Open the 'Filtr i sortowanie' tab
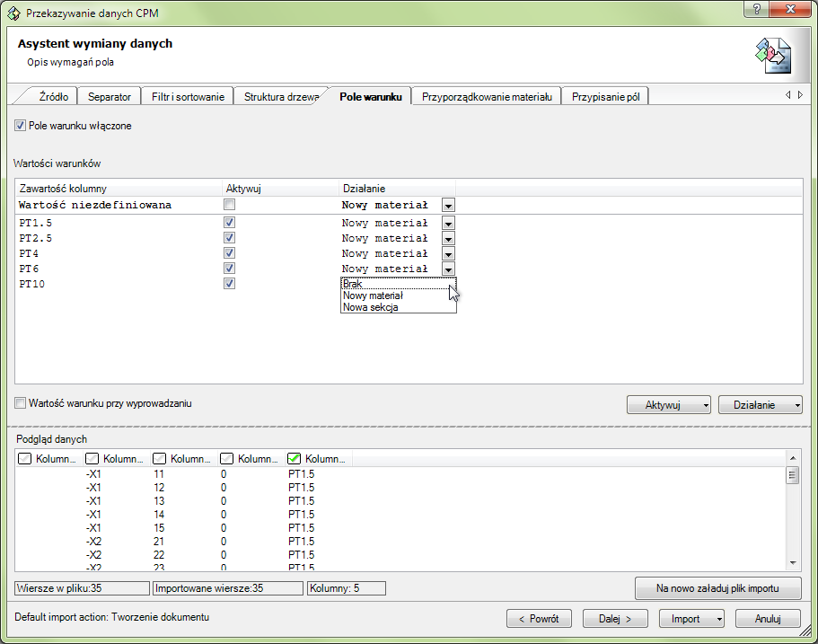 [x=188, y=96]
